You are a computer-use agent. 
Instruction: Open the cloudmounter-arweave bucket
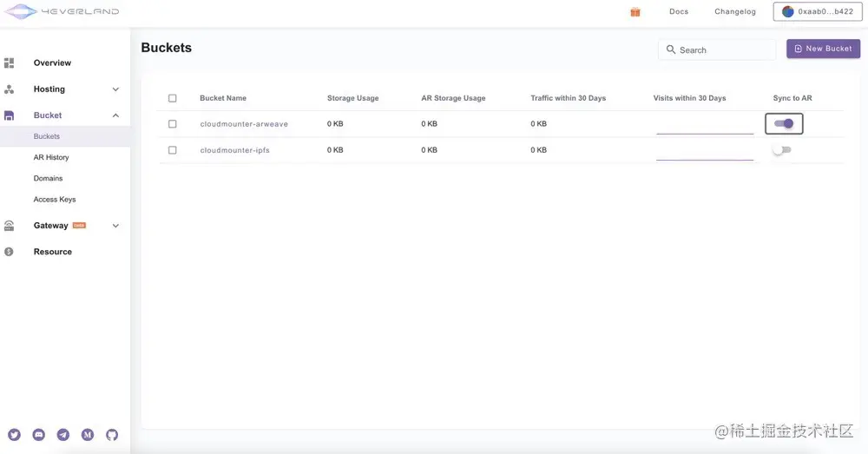pyautogui.click(x=244, y=124)
